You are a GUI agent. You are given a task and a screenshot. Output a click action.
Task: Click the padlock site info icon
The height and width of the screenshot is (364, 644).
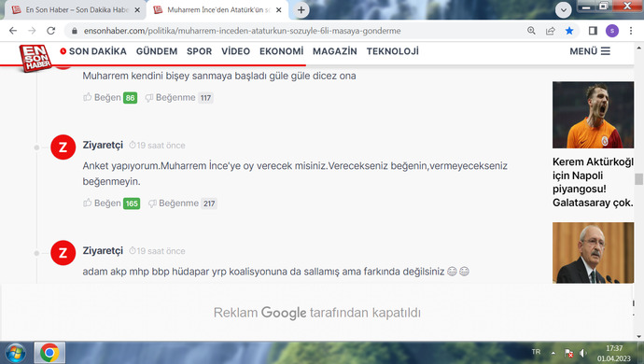coord(75,31)
